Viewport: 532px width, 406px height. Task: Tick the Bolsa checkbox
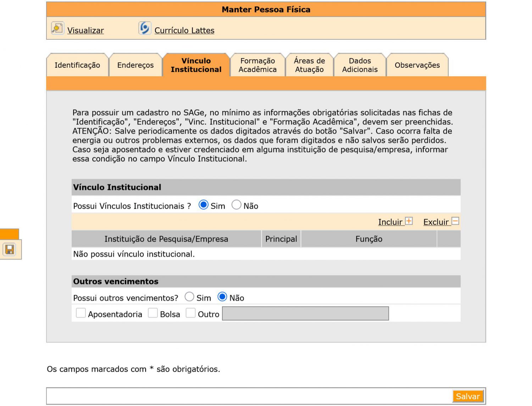[153, 313]
